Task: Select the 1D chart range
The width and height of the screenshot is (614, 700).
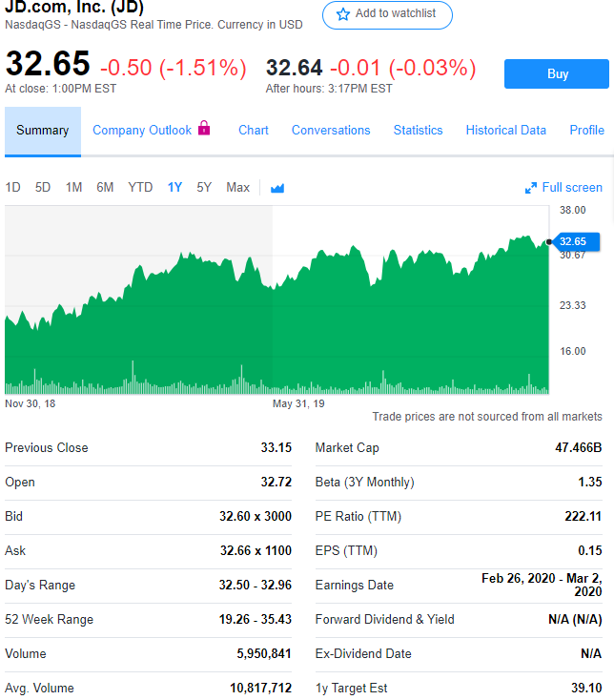Action: pyautogui.click(x=12, y=188)
